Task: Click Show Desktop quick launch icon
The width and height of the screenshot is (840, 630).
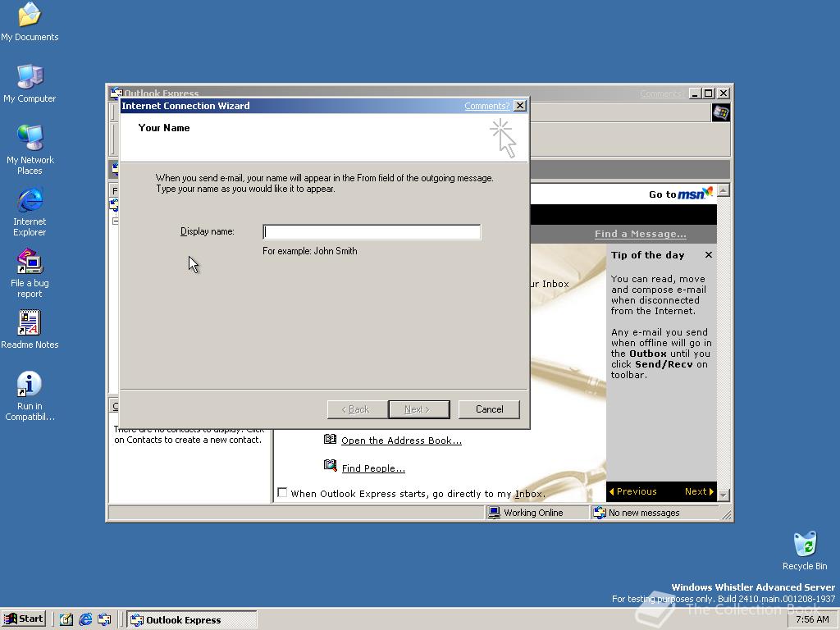Action: [x=66, y=619]
